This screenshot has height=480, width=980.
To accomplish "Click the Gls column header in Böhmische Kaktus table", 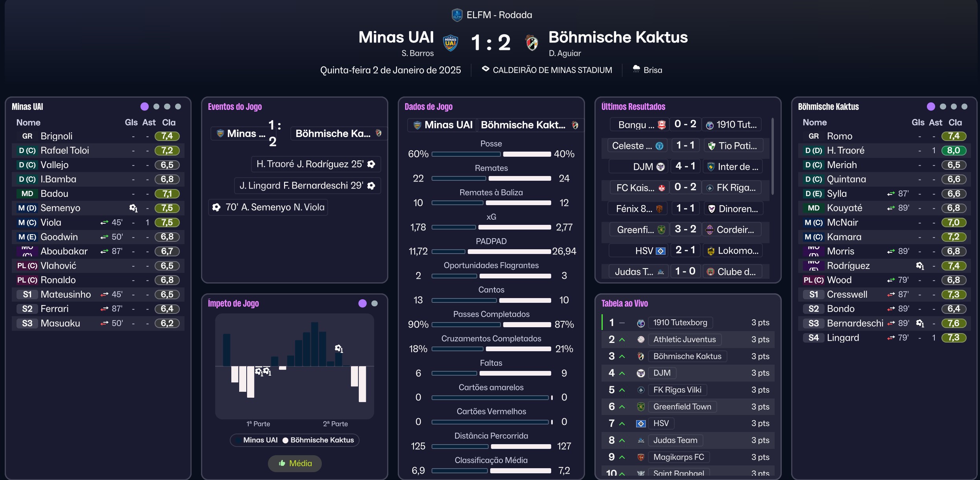I will (918, 122).
